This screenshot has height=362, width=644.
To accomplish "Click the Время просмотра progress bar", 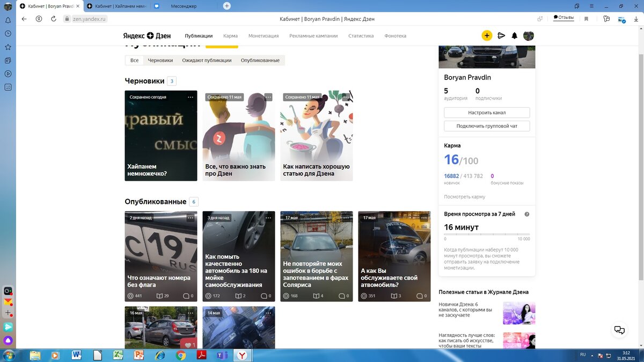I will (x=487, y=234).
